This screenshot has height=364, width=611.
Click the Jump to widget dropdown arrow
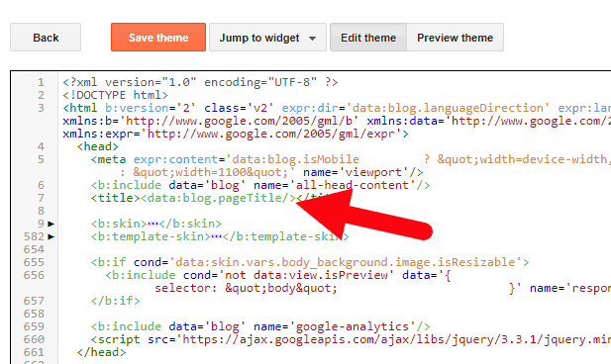312,39
